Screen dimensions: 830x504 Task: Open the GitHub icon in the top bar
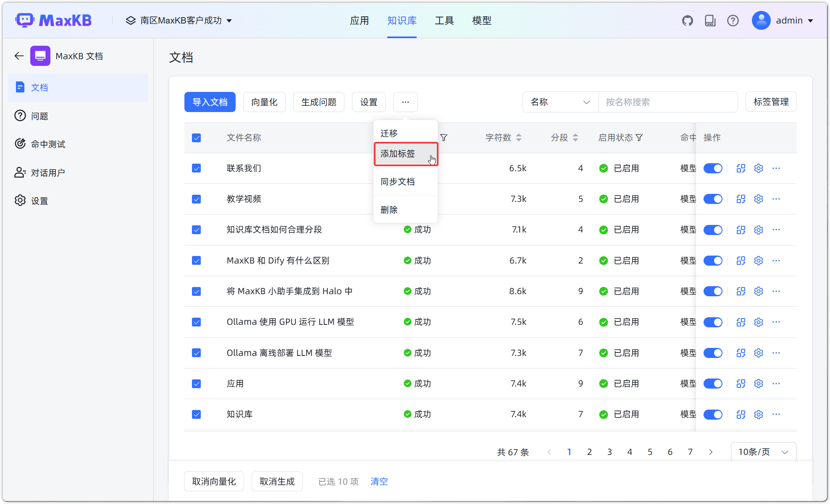pyautogui.click(x=688, y=20)
